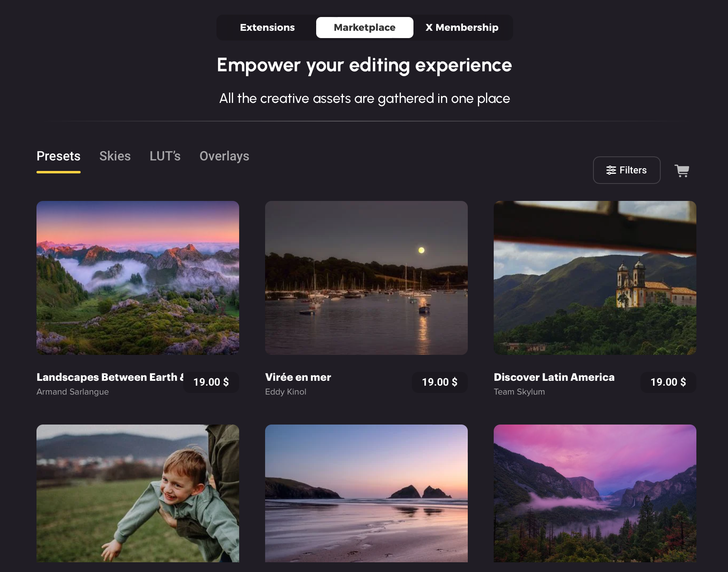The height and width of the screenshot is (572, 728).
Task: Open the hillside church thumbnail
Action: (595, 278)
